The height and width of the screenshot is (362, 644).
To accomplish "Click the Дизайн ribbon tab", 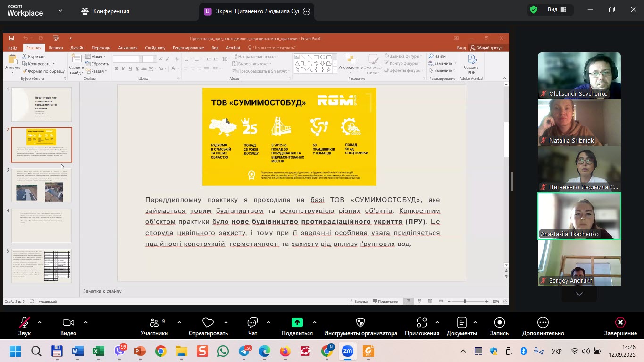I will 77,48.
